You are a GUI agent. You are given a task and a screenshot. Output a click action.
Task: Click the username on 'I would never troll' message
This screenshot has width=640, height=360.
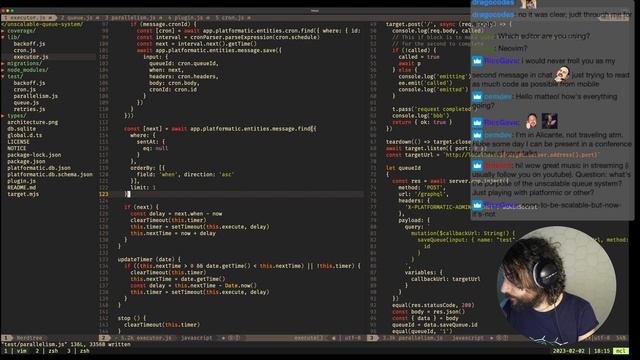tap(502, 61)
